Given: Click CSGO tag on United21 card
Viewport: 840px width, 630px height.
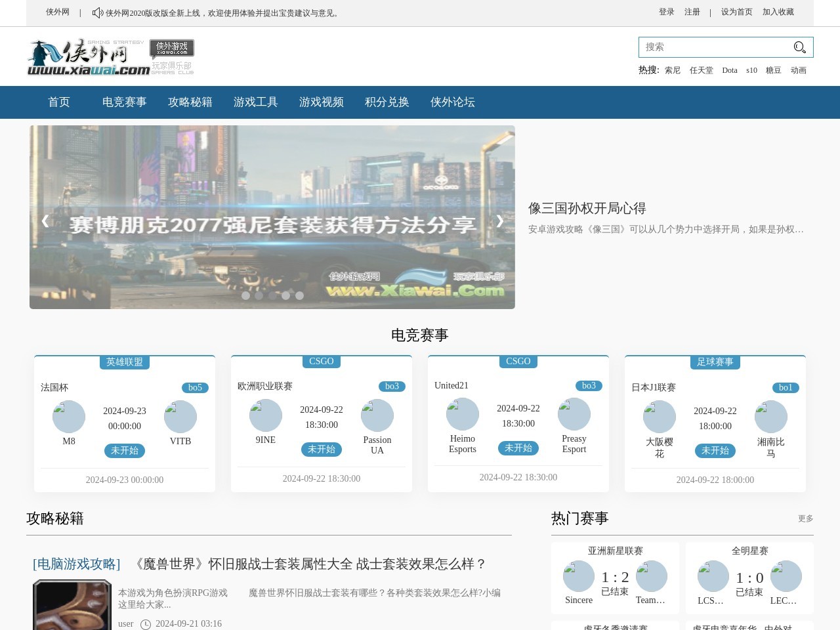Looking at the screenshot, I should pyautogui.click(x=518, y=362).
